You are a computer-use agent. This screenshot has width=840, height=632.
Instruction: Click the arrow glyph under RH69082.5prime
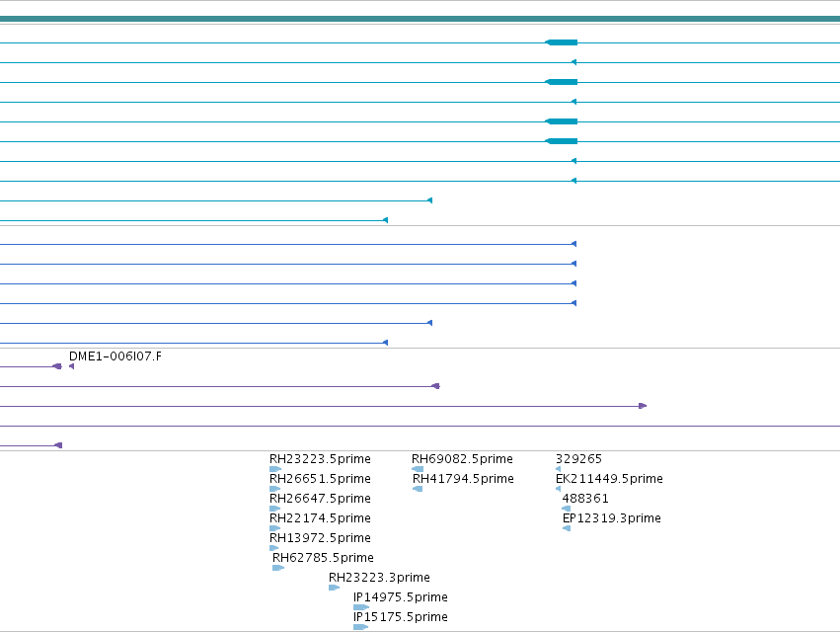point(418,469)
